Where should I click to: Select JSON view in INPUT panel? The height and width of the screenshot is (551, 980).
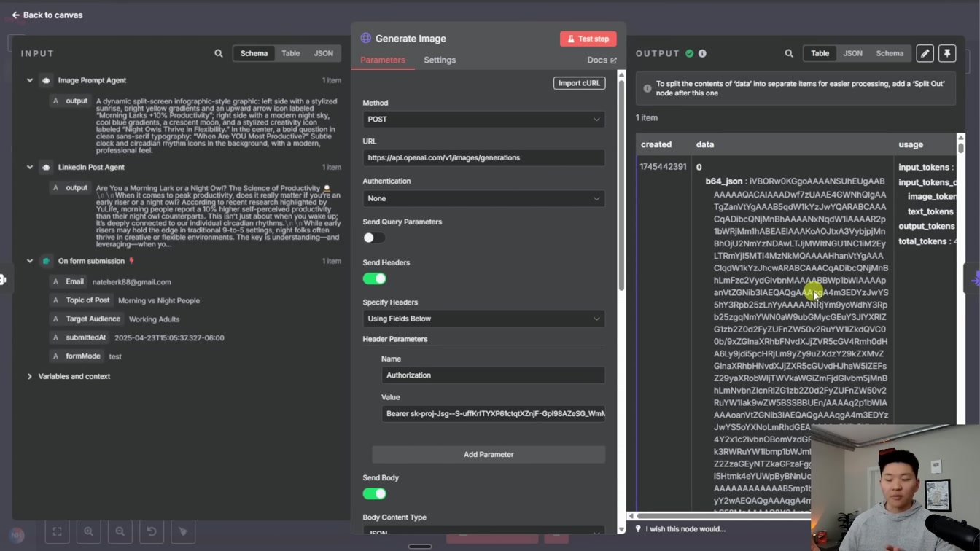(324, 53)
